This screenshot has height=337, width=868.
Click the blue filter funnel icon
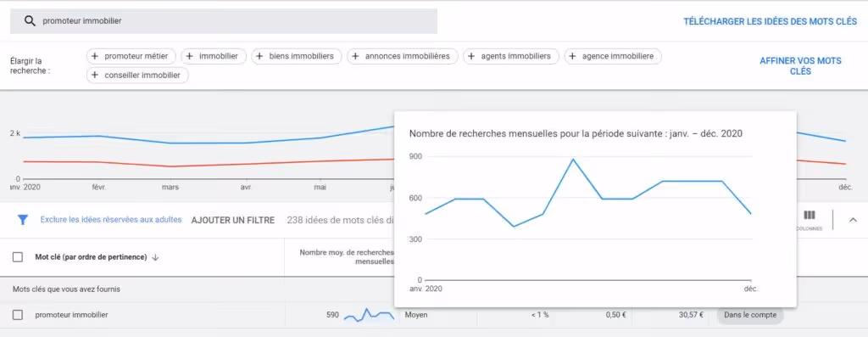(23, 220)
